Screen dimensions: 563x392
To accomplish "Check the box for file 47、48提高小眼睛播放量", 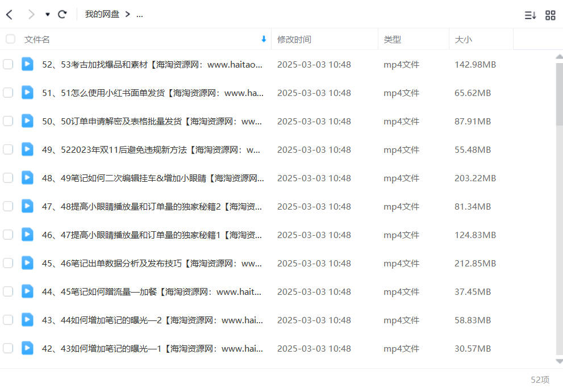I will (8, 206).
